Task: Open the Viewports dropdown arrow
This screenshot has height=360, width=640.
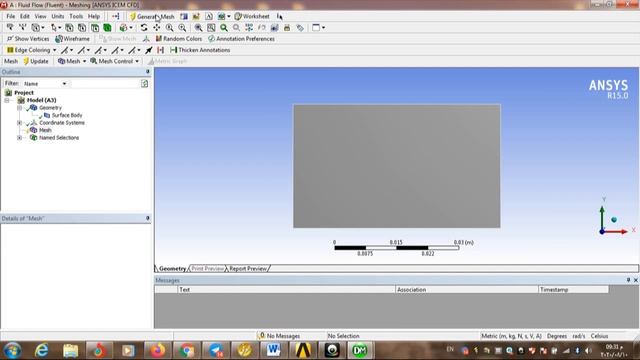Action: point(323,28)
